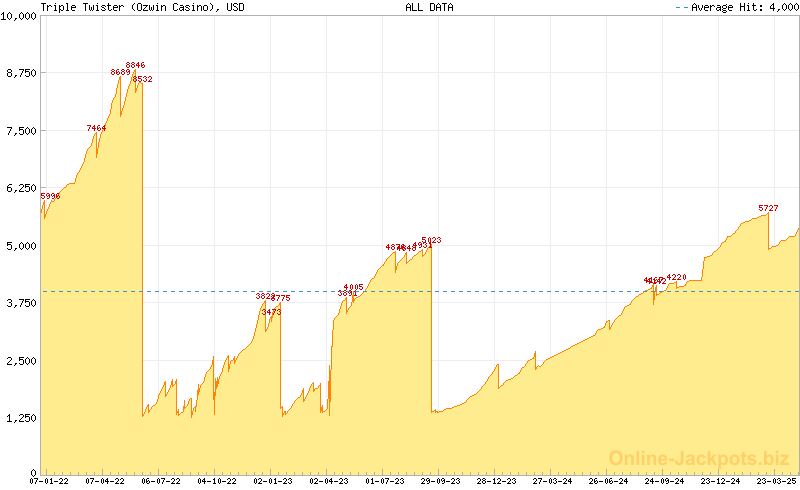Click the 8846 peak value label
Screen dimensions: 800x490
click(135, 65)
